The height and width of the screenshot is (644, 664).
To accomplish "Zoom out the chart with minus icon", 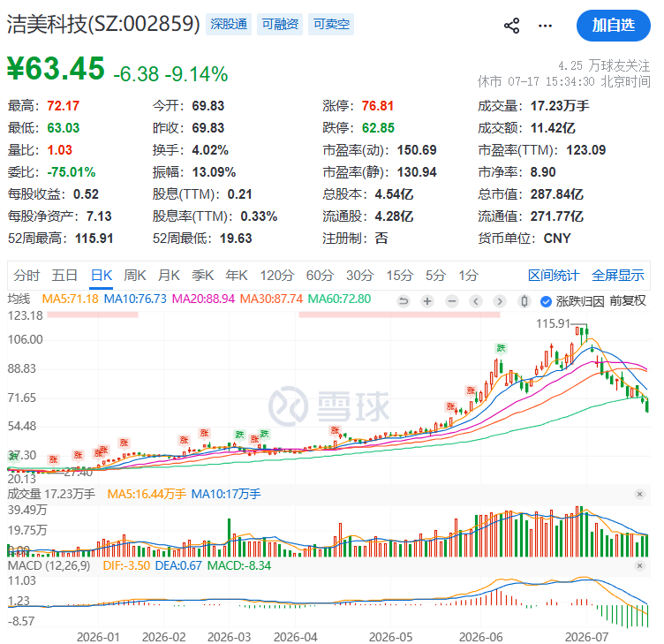I will pyautogui.click(x=452, y=301).
